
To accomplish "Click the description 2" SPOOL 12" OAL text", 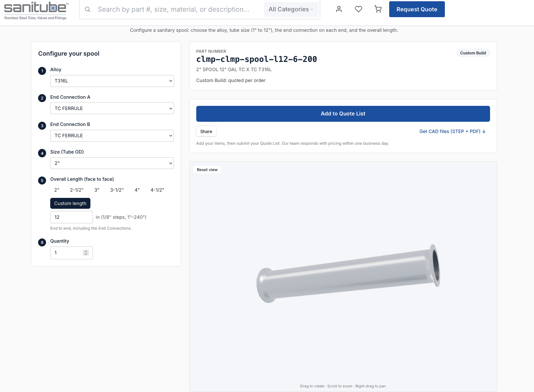I will 234,69.
